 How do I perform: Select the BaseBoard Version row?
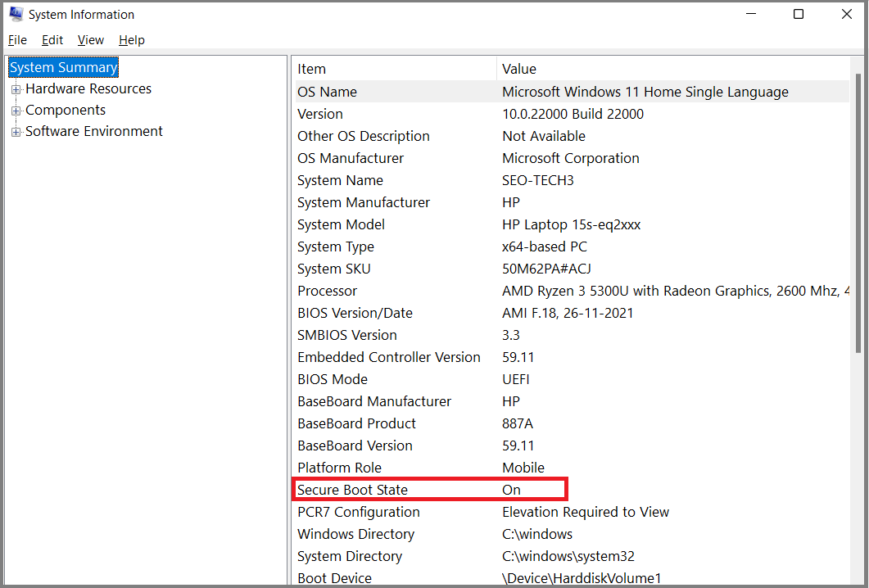[571, 446]
